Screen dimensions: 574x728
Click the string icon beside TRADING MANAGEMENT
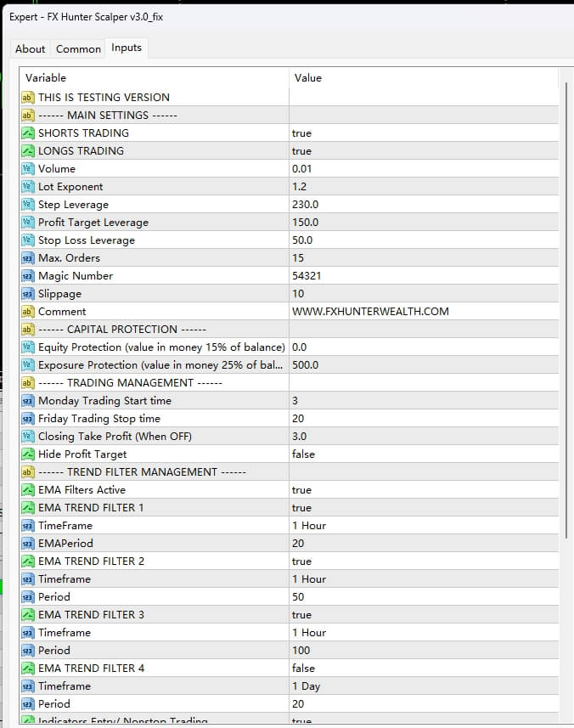point(28,383)
